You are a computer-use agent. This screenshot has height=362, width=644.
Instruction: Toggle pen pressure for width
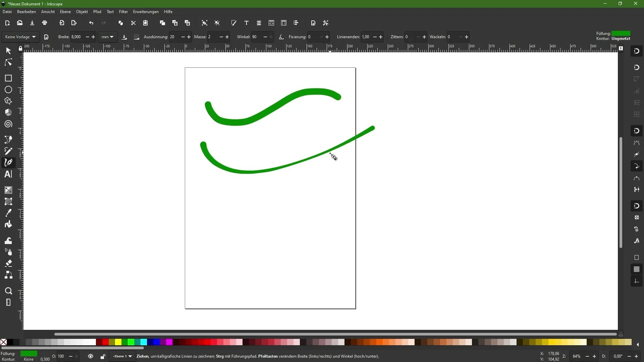pos(124,37)
